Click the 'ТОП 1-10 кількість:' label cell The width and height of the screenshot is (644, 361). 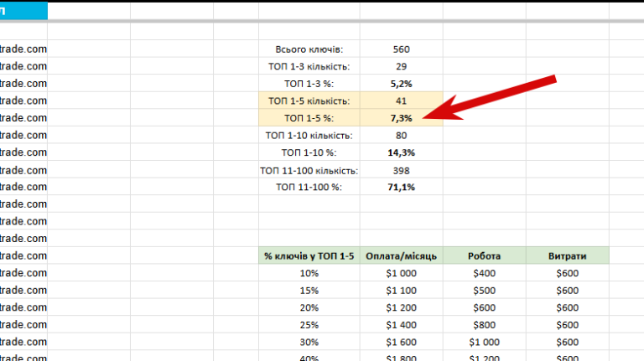point(309,136)
